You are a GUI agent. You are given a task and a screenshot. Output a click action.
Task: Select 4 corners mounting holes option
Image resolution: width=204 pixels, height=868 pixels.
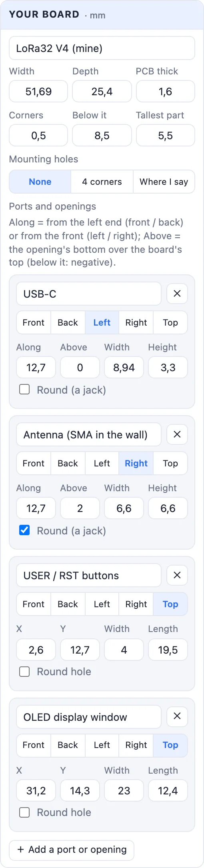[102, 182]
